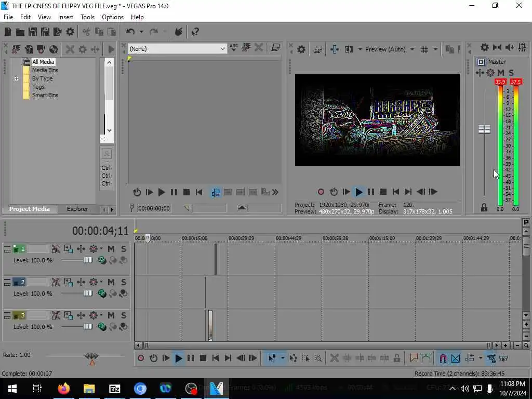Toggle Master bus mute M
This screenshot has width=532, height=399.
click(x=501, y=73)
